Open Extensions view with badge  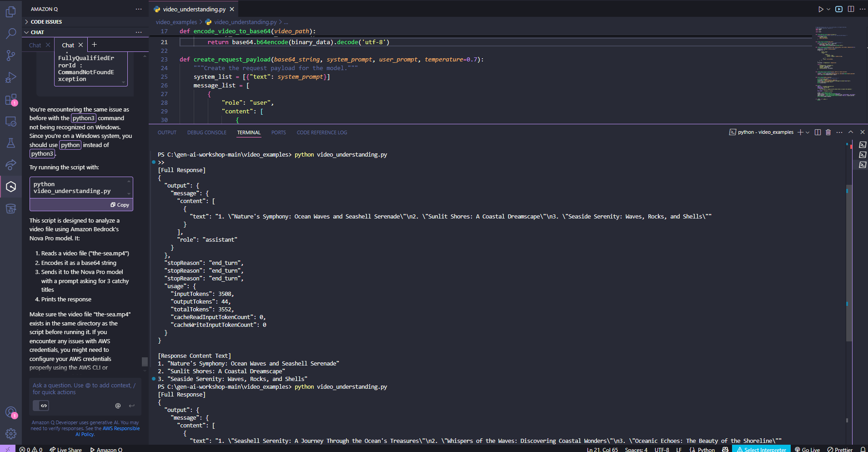[11, 99]
